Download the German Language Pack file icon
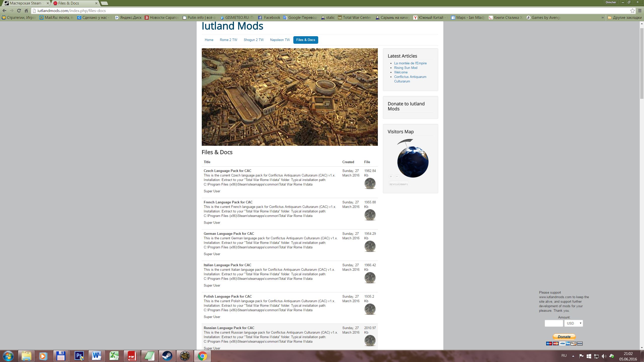 pos(370,246)
